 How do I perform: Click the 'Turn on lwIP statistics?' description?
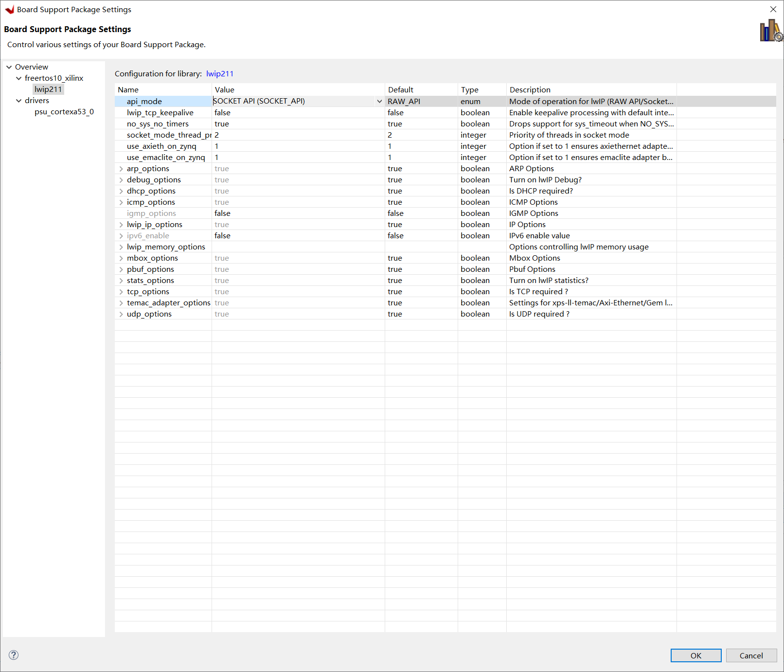pos(549,281)
